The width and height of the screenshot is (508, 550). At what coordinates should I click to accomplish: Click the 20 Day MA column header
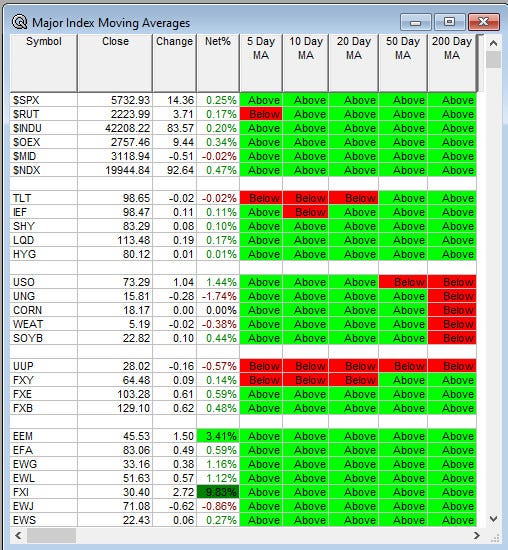[354, 63]
